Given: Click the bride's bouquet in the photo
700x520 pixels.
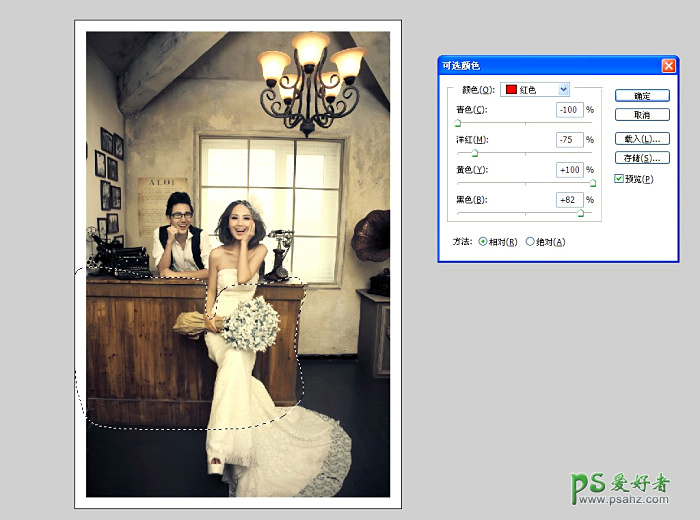Looking at the screenshot, I should [247, 324].
